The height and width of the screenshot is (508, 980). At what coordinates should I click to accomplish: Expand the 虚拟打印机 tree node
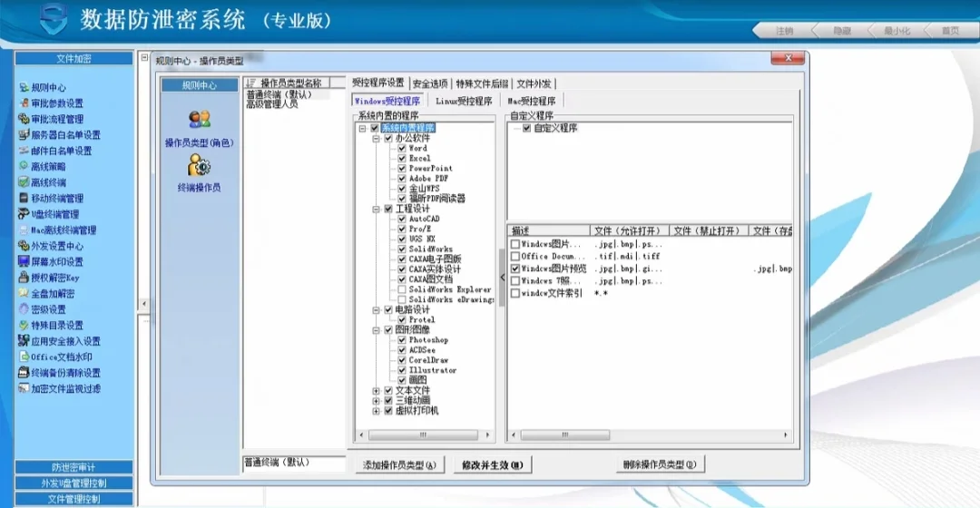377,411
